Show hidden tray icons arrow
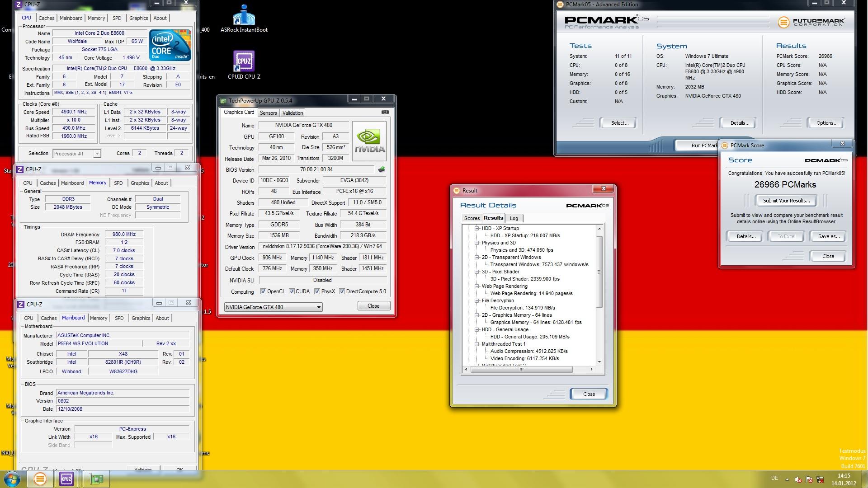Viewport: 868px width, 488px height. pyautogui.click(x=787, y=479)
